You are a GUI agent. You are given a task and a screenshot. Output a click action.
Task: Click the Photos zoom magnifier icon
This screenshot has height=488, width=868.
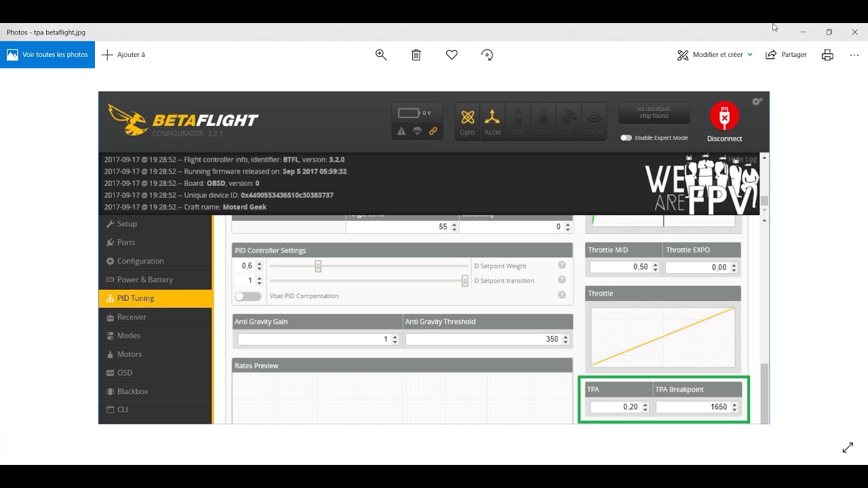tap(381, 55)
